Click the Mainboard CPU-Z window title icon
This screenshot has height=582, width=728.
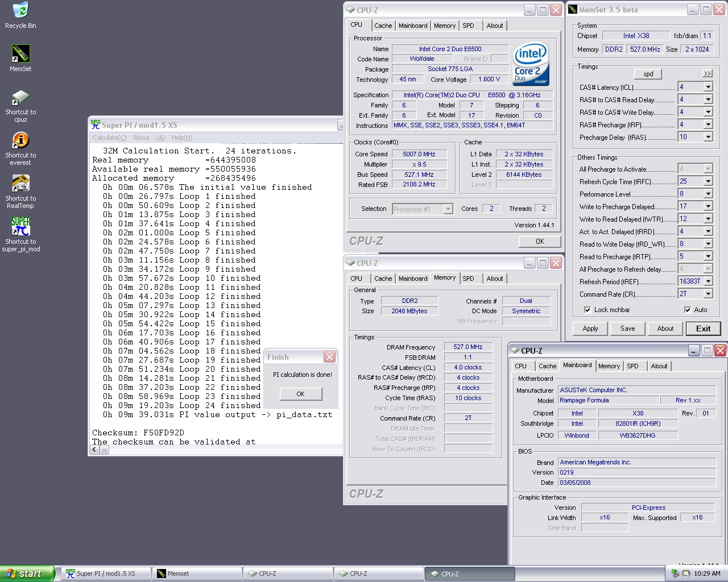(x=515, y=351)
